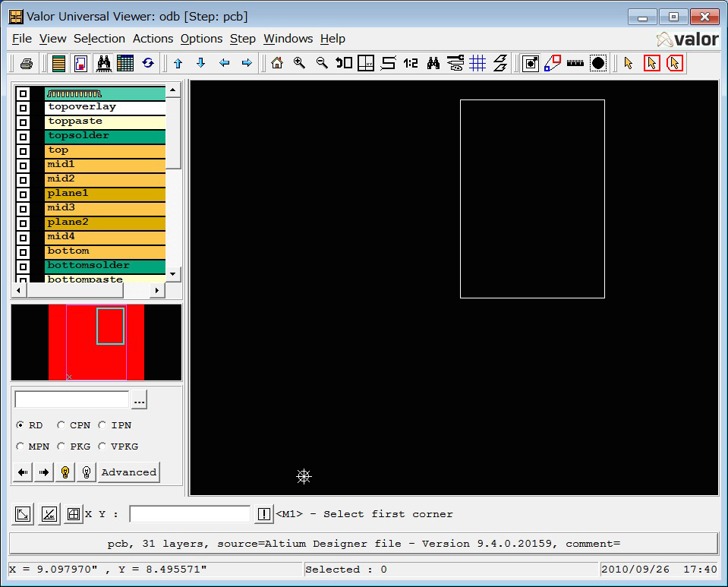Toggle the mid1 layer checkbox
This screenshot has height=587, width=728.
(23, 166)
